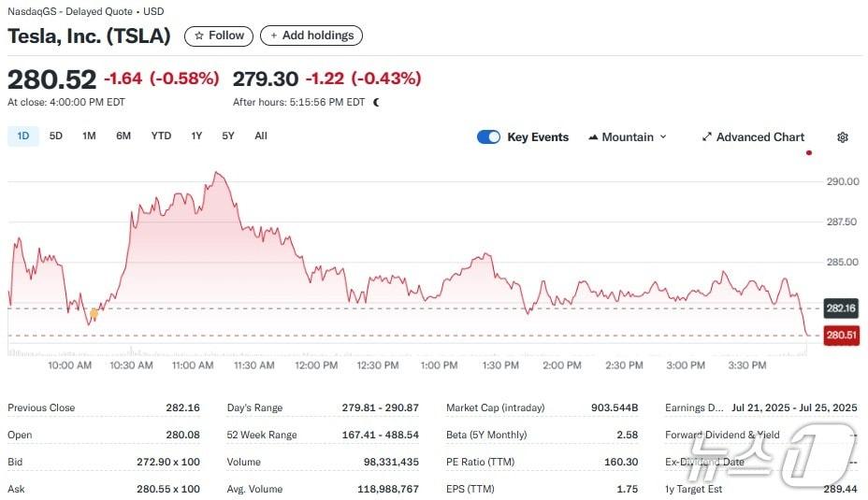Select the 1M chart range
The height and width of the screenshot is (500, 868).
[89, 136]
